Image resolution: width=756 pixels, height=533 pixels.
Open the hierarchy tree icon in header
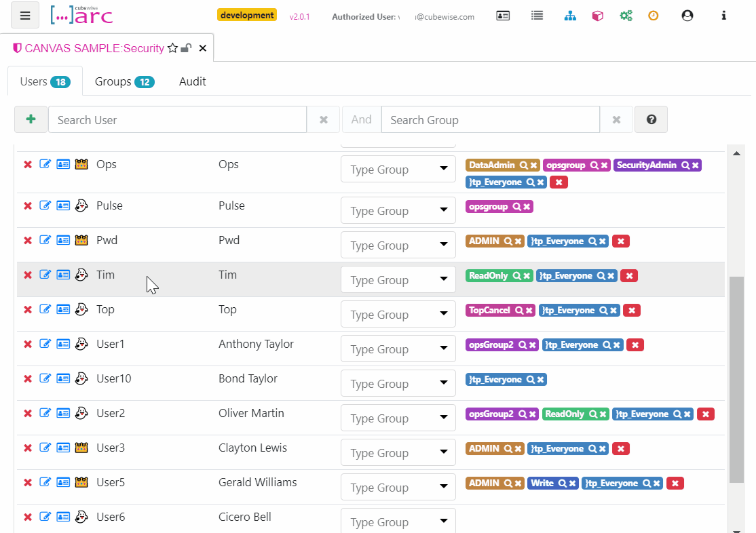pos(570,16)
